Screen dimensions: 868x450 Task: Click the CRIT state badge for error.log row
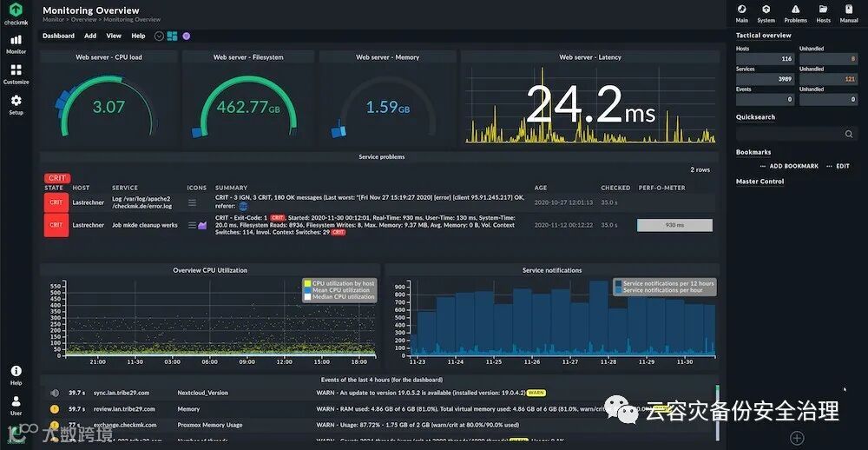(56, 202)
